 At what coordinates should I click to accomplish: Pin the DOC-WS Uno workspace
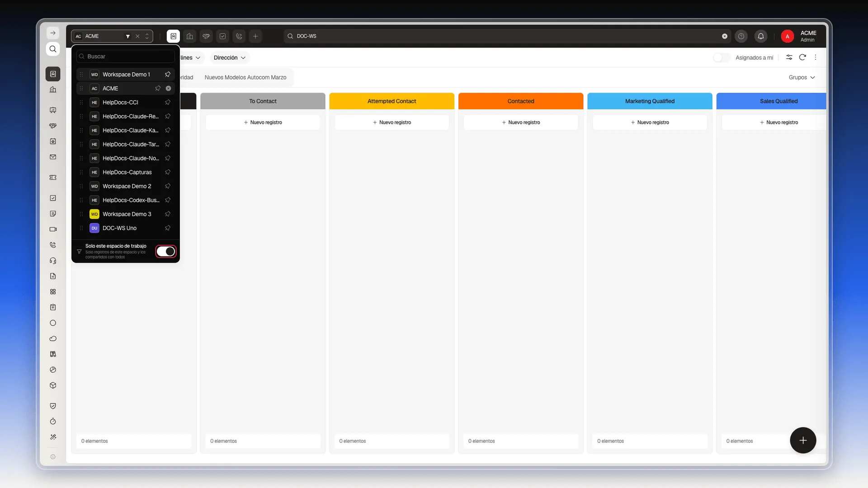point(168,228)
